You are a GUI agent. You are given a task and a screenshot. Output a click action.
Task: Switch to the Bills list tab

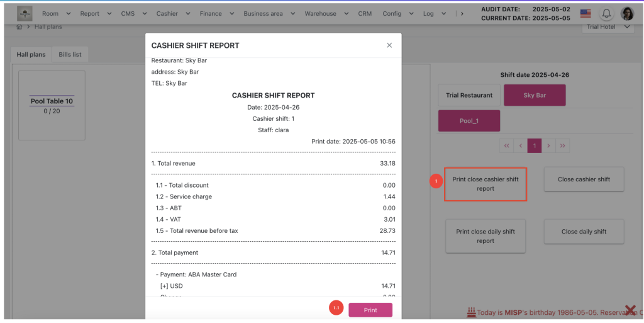(x=70, y=55)
